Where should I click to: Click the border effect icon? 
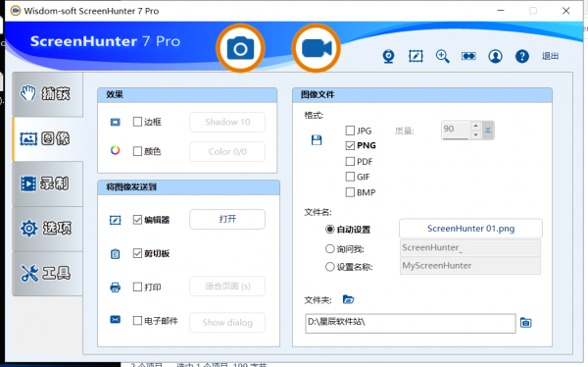[x=115, y=122]
